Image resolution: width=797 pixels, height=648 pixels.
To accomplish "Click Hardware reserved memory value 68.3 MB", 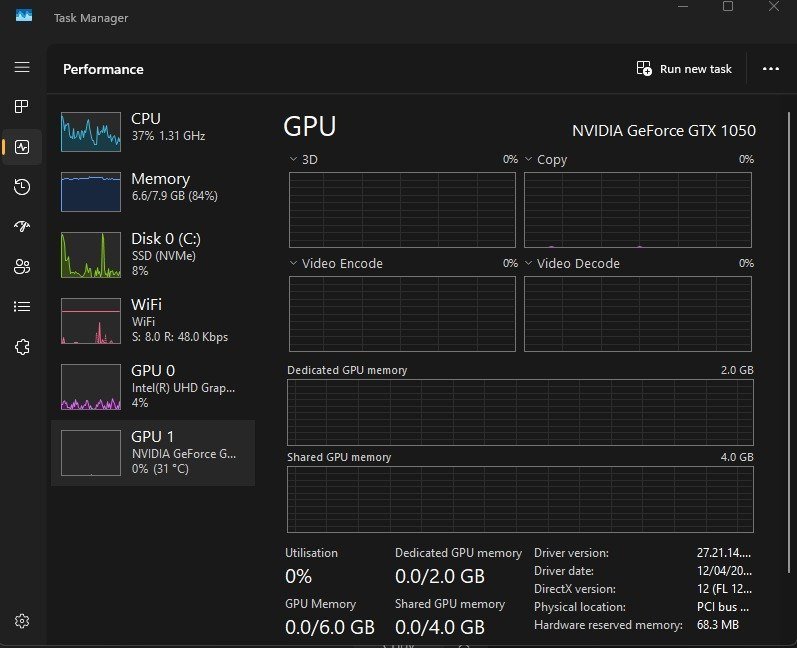I will coord(718,625).
